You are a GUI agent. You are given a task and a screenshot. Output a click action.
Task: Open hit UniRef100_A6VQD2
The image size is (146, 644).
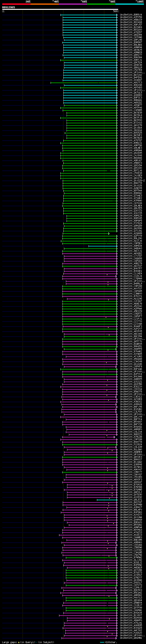click(131, 254)
